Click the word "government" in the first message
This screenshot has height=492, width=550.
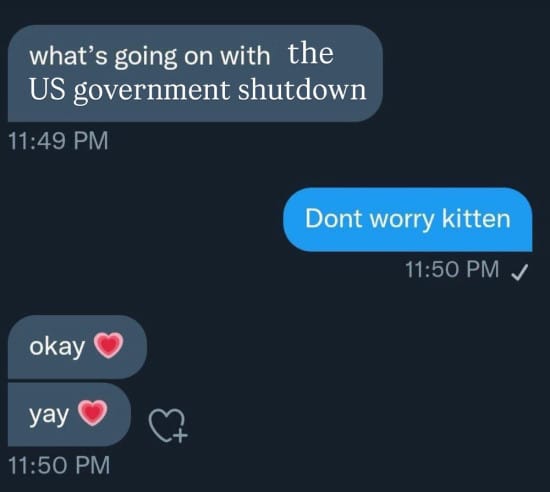(152, 92)
